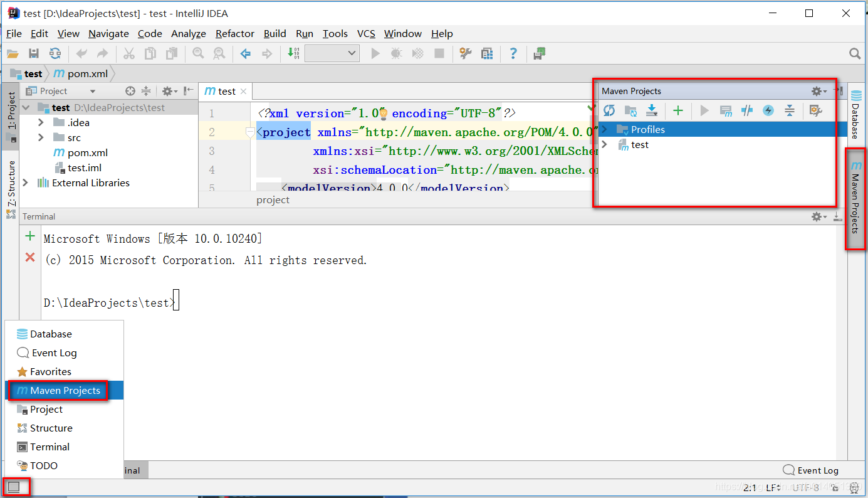Expand External Libraries node

tap(26, 183)
